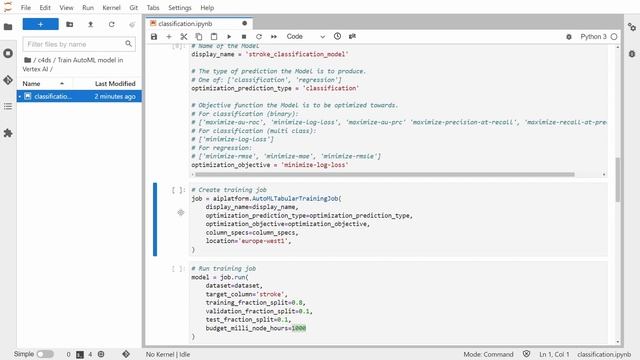Open the debugger panel in right sidebar
Viewport: 640px width, 360px height.
[632, 54]
